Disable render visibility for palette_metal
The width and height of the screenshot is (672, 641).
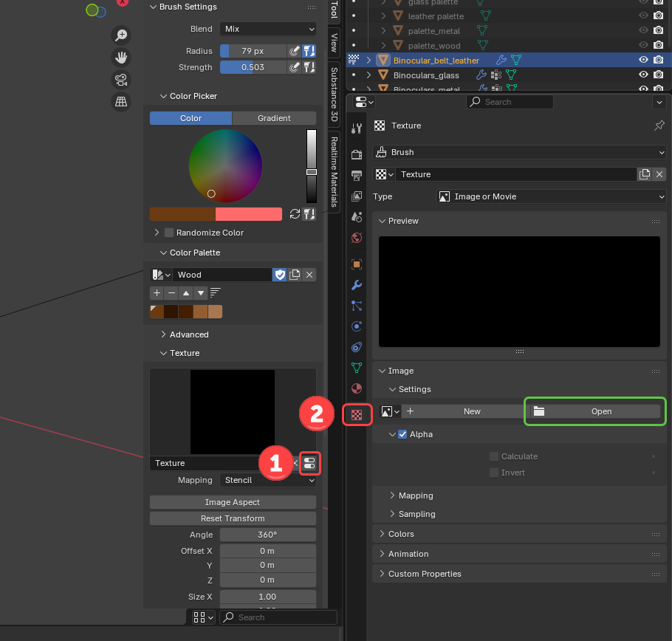pos(658,30)
